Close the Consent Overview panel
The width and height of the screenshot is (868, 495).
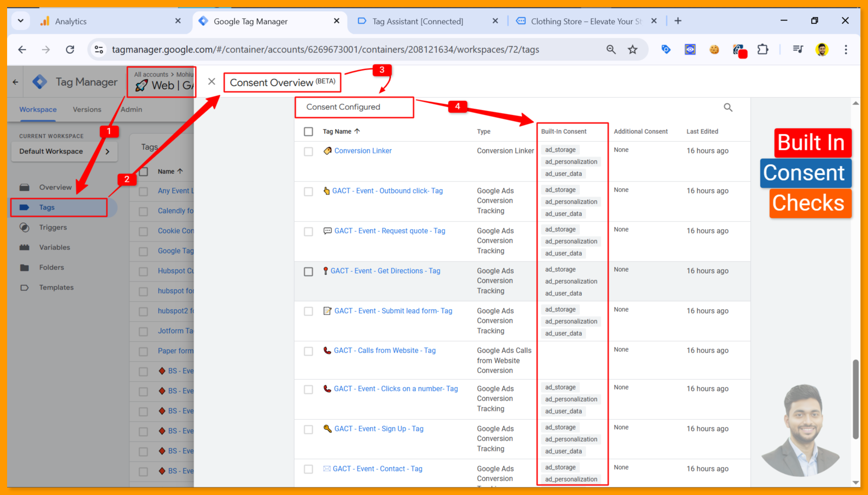(x=212, y=81)
